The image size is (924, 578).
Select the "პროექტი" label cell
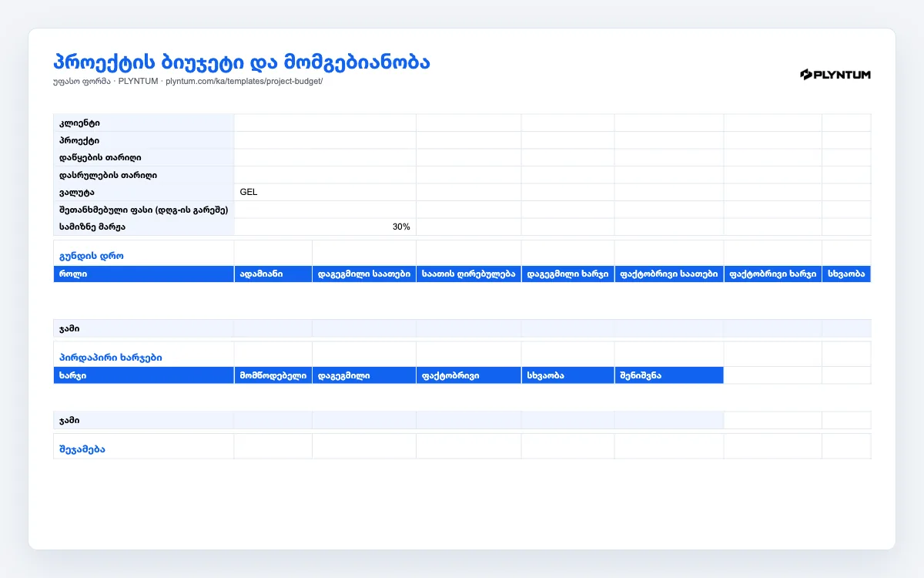pyautogui.click(x=144, y=140)
